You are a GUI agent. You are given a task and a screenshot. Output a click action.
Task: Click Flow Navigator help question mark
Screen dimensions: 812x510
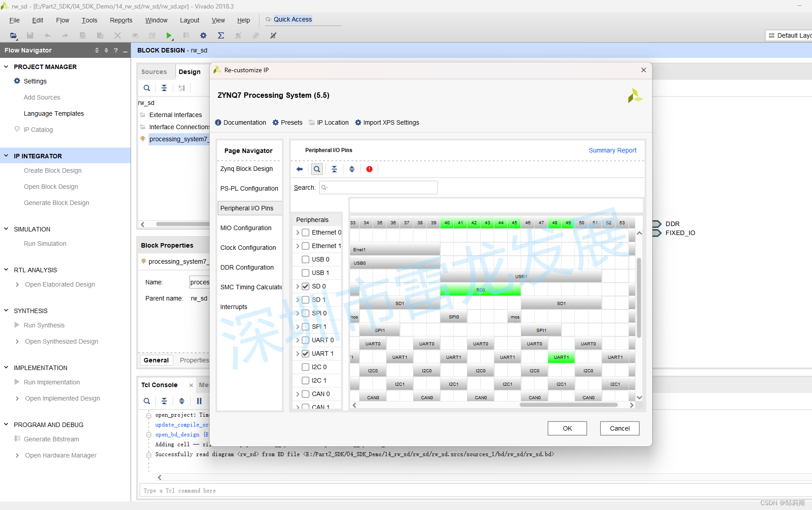[x=116, y=50]
